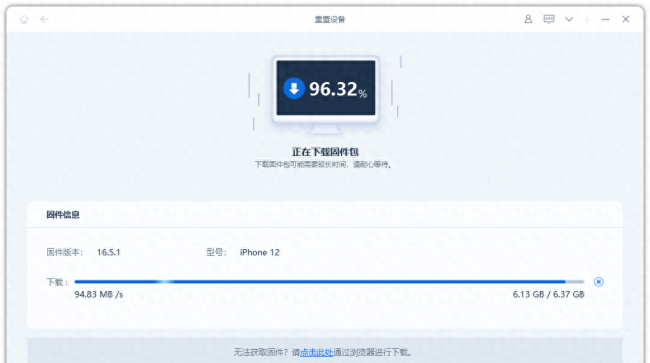Select the size text 6.13 GB / 6.37 GB
Image resolution: width=650 pixels, height=363 pixels.
(x=548, y=295)
